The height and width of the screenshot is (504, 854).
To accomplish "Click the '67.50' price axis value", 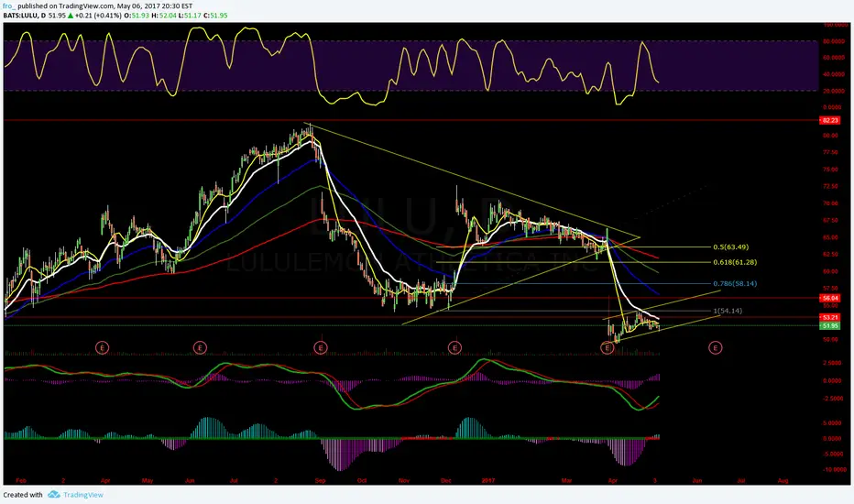I will point(830,220).
